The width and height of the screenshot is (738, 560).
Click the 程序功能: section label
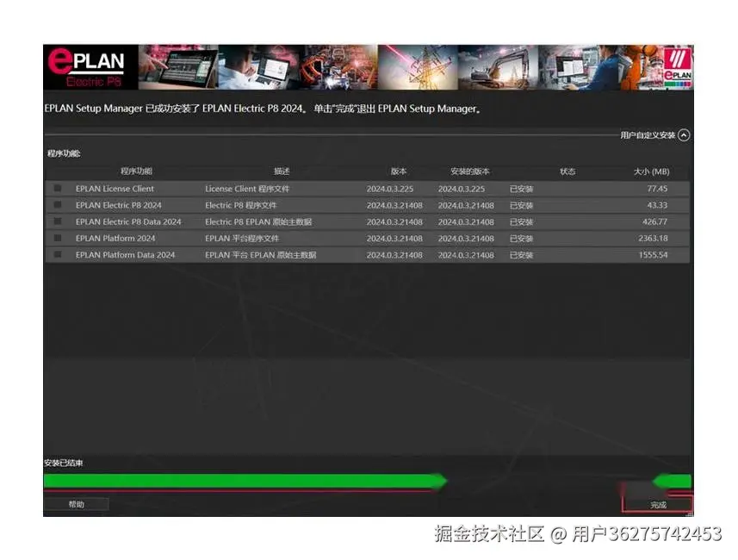click(x=64, y=153)
